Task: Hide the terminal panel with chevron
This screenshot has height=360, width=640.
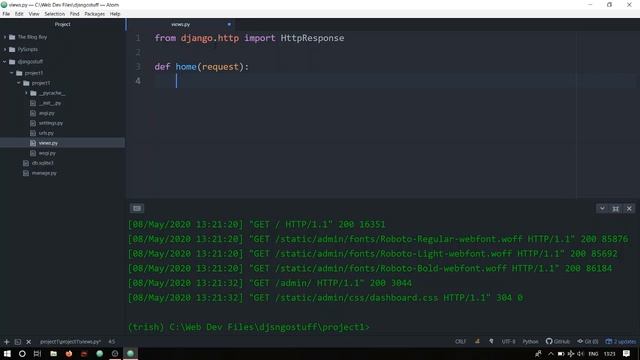Action: (602, 209)
